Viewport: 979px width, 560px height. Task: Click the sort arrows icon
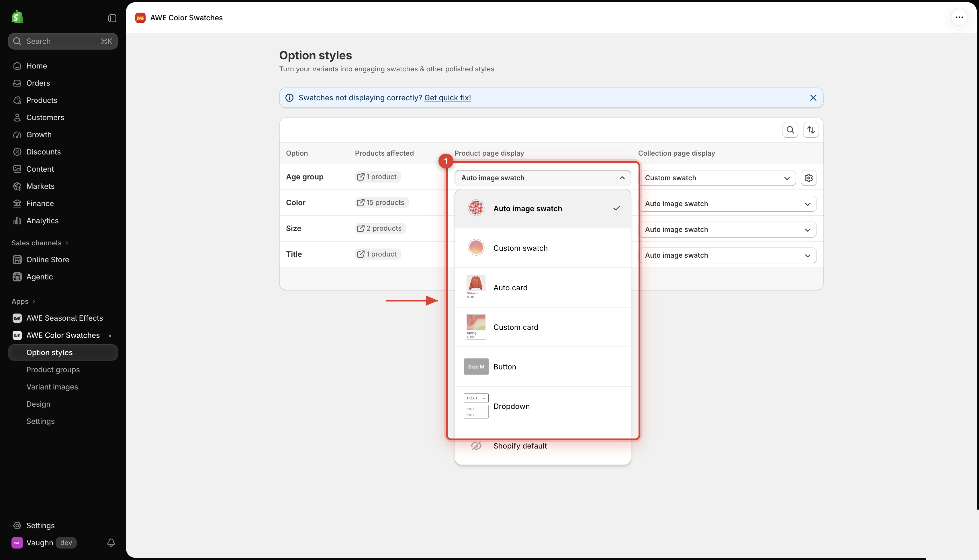[810, 130]
